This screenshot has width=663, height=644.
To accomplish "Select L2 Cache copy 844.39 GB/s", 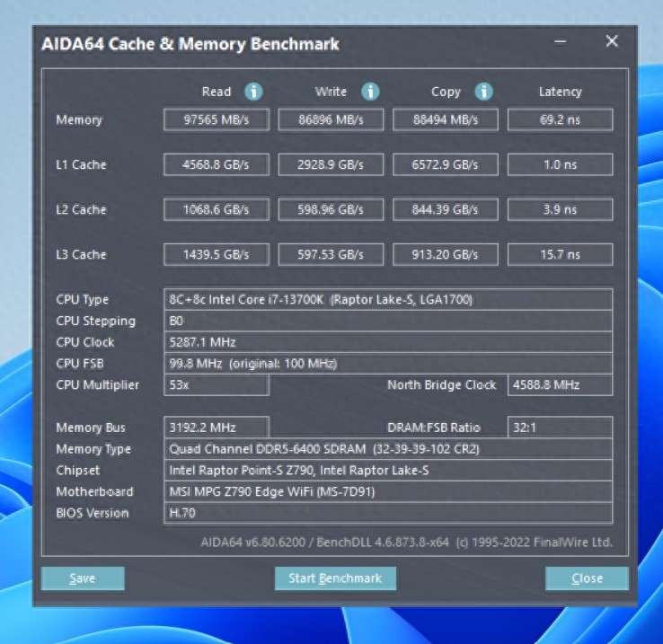I will click(446, 209).
